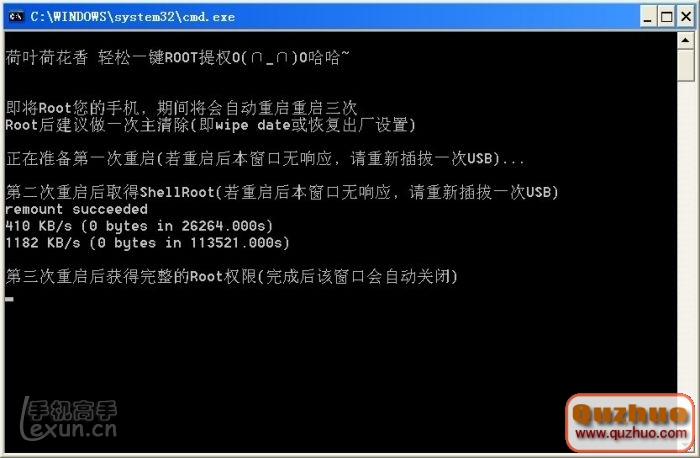Click the 'wipe date' recommendation line
Image resolution: width=700 pixels, height=458 pixels.
(x=210, y=125)
